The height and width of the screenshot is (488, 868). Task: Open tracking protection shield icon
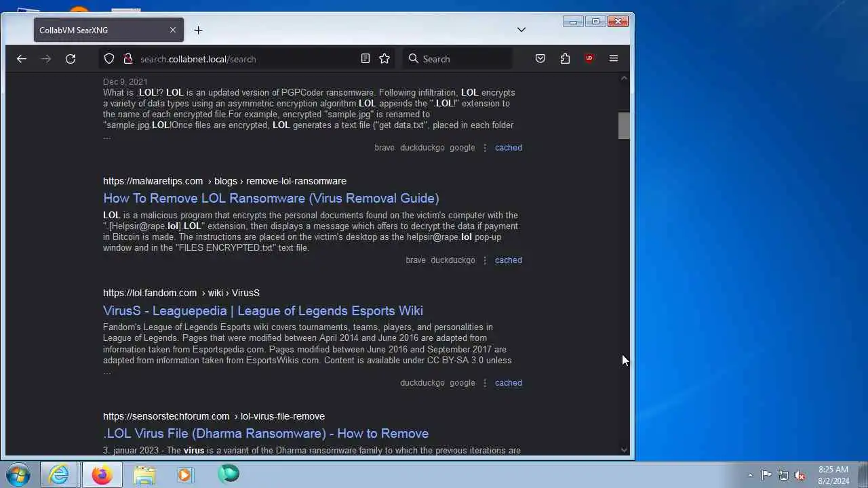coord(109,59)
